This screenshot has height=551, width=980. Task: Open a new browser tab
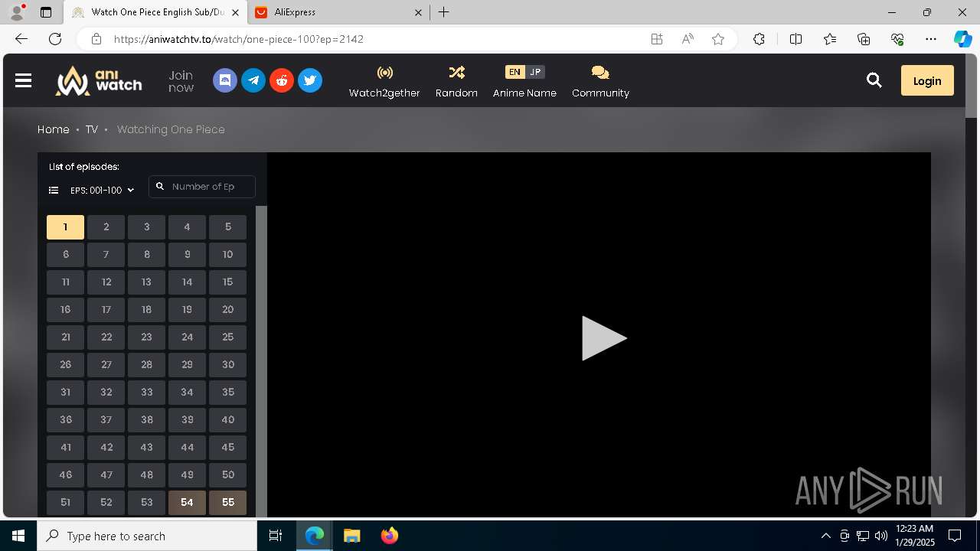443,12
